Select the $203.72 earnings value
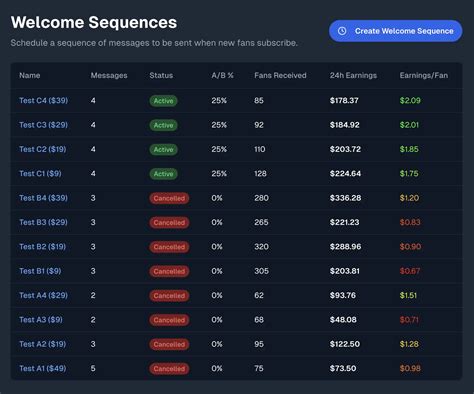 coord(345,149)
